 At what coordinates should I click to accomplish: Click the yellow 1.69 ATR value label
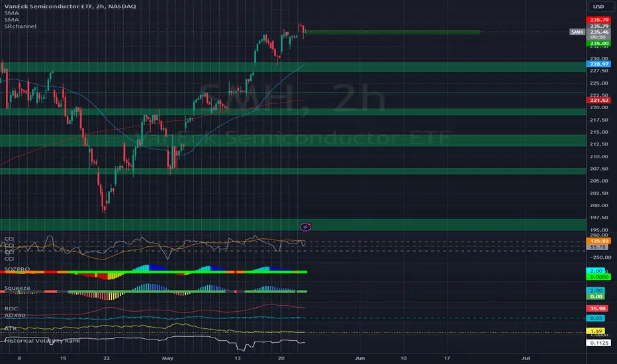coord(596,331)
